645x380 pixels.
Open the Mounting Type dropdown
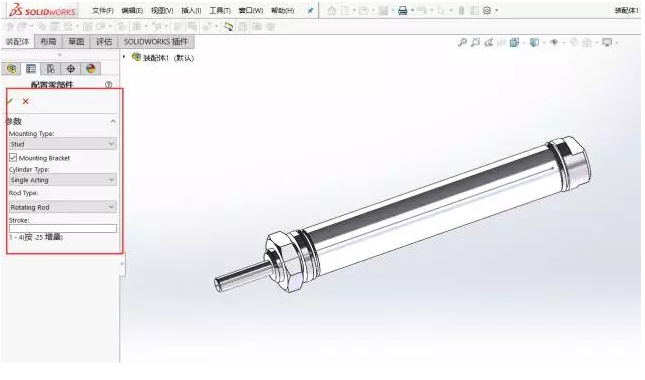point(63,144)
